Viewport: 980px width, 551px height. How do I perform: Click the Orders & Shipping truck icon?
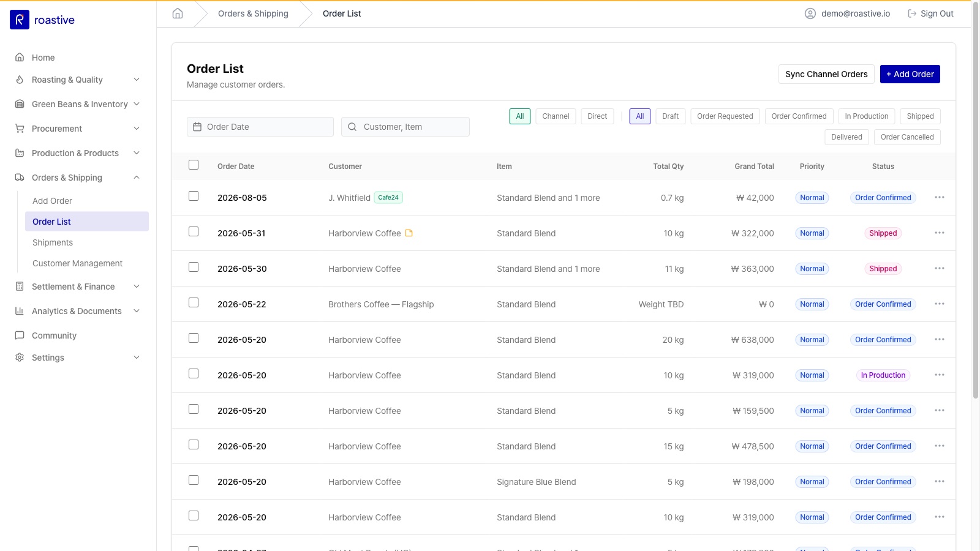20,178
